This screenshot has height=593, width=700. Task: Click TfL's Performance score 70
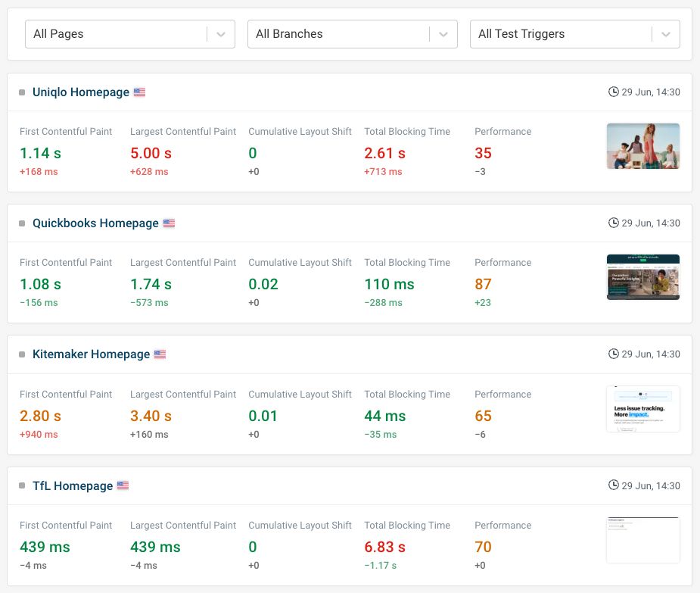click(483, 547)
